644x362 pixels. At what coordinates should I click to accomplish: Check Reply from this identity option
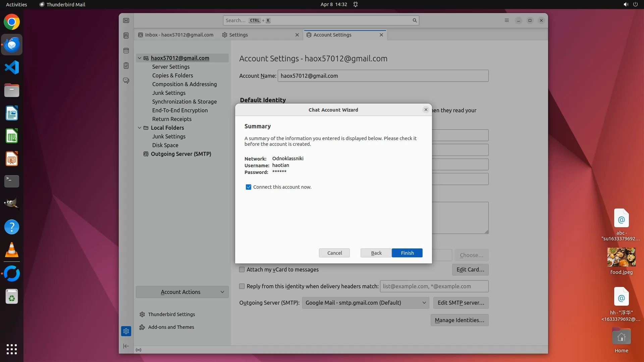tap(242, 286)
